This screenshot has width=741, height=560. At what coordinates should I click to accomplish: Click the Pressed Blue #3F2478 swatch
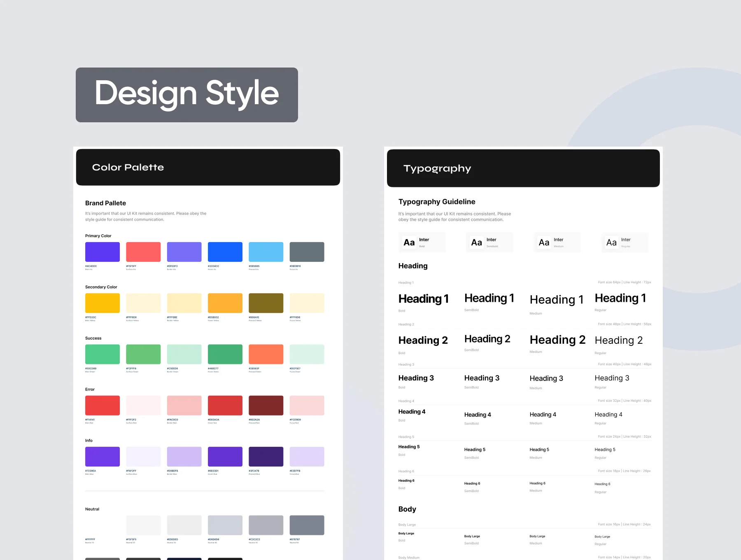click(x=266, y=457)
